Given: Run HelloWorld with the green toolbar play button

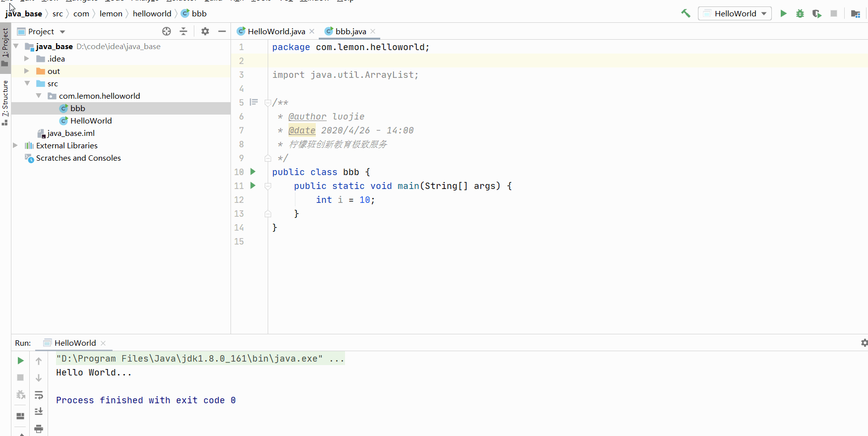Looking at the screenshot, I should coord(783,13).
